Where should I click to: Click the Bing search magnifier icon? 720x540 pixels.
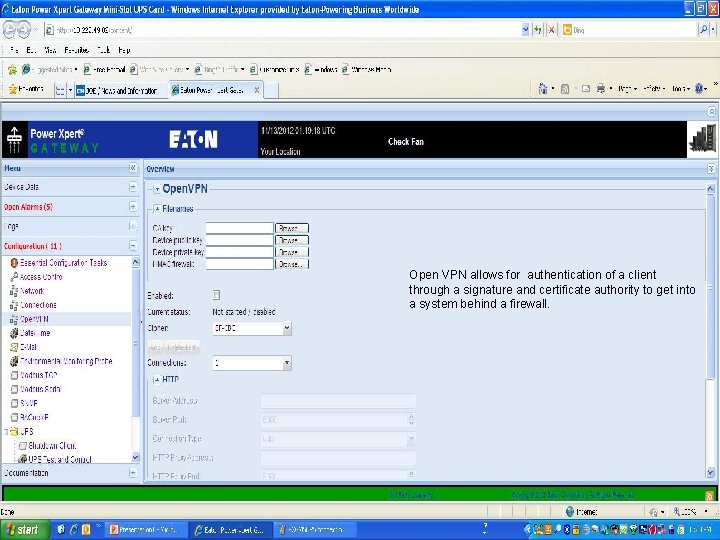[703, 30]
